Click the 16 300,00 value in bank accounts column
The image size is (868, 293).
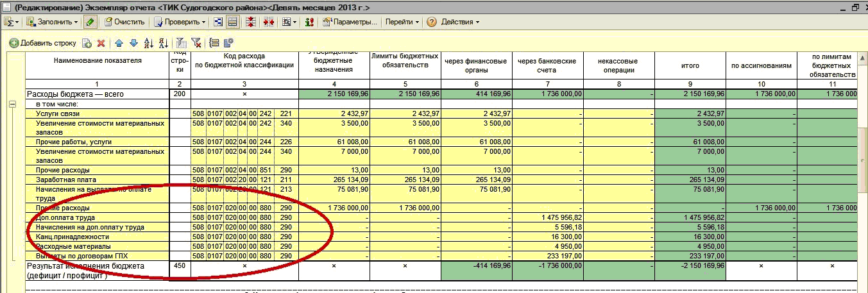pos(548,237)
